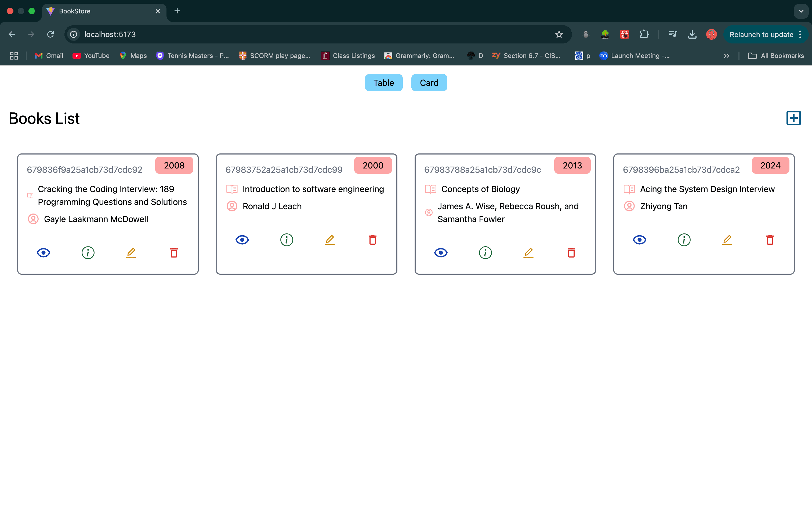The width and height of the screenshot is (812, 507).
Task: Show preview with eye icon for 2008 book
Action: 44,252
